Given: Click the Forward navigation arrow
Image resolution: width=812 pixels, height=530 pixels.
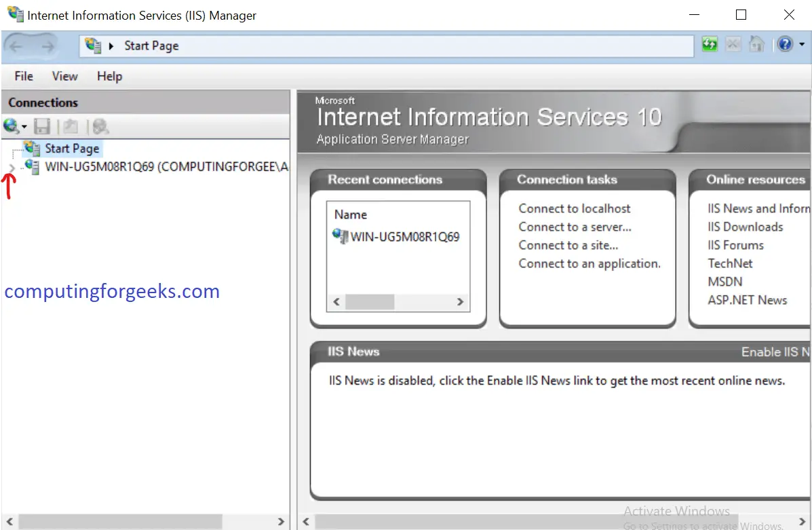Looking at the screenshot, I should (47, 47).
